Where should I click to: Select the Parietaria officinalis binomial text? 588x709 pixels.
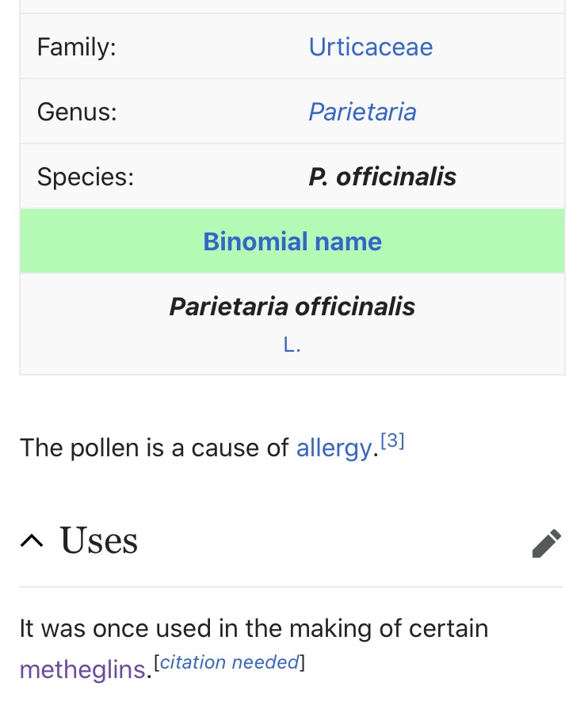point(292,307)
